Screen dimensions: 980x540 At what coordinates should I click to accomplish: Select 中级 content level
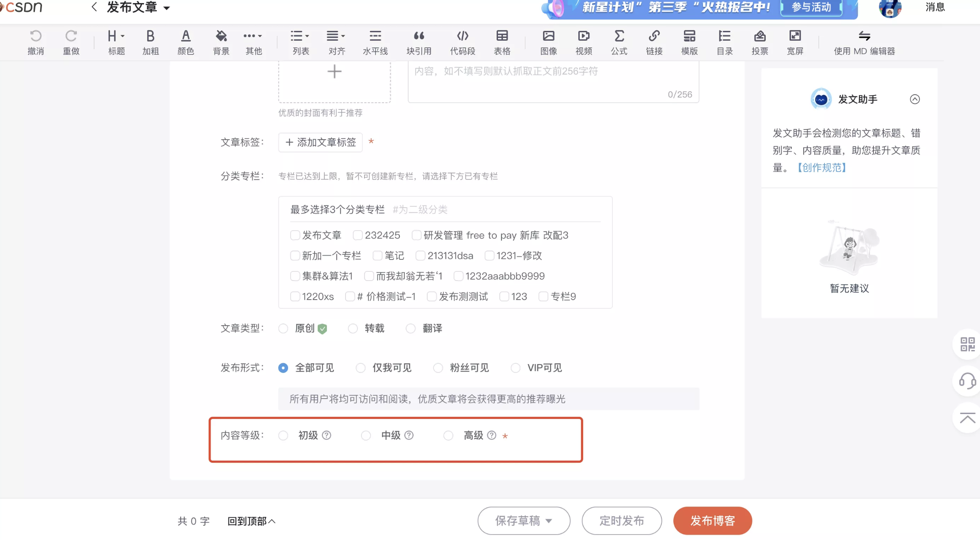tap(366, 436)
